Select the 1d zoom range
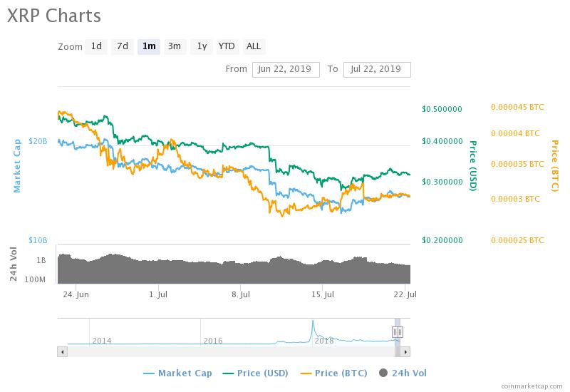The image size is (570, 392). tap(95, 46)
